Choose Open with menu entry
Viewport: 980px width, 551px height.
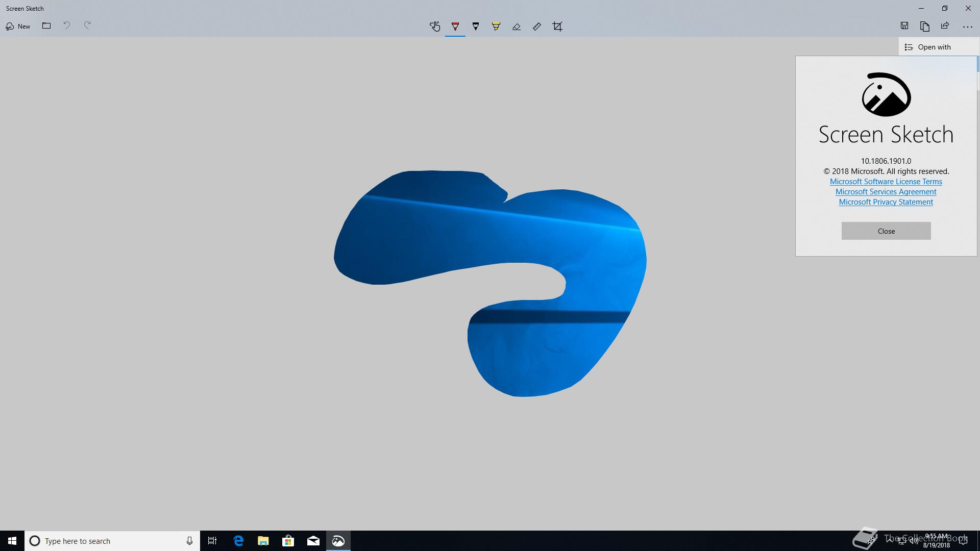pyautogui.click(x=939, y=47)
